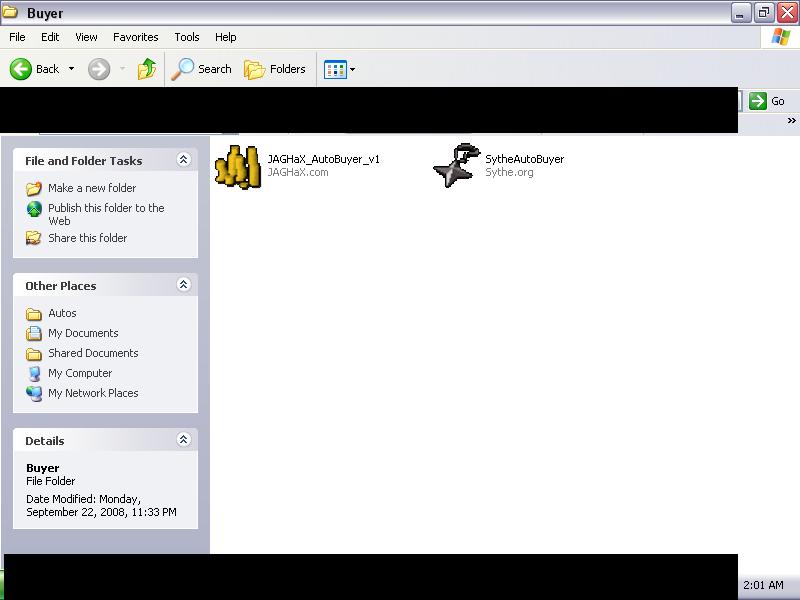This screenshot has height=600, width=800.
Task: Restore down the Buyer window
Action: pos(764,12)
